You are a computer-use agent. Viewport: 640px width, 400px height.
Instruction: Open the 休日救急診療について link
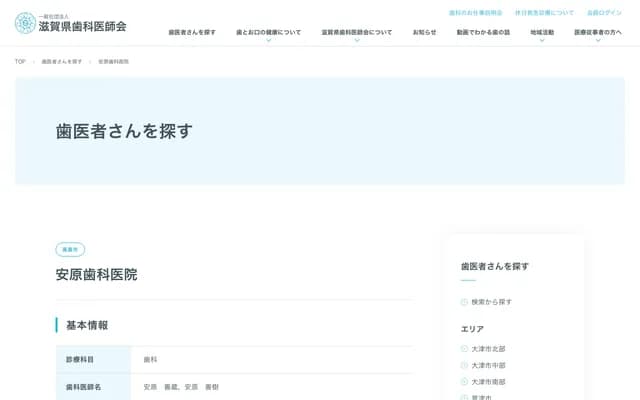[544, 13]
